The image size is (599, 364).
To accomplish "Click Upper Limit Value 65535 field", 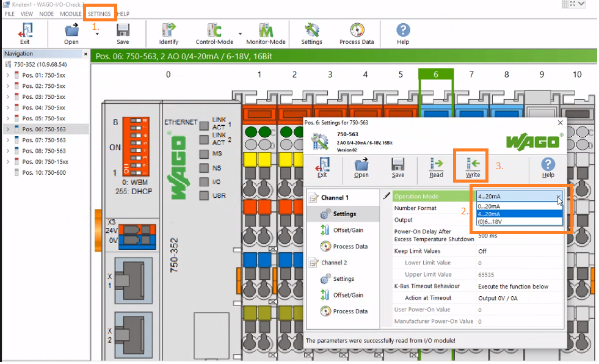I will pyautogui.click(x=520, y=275).
